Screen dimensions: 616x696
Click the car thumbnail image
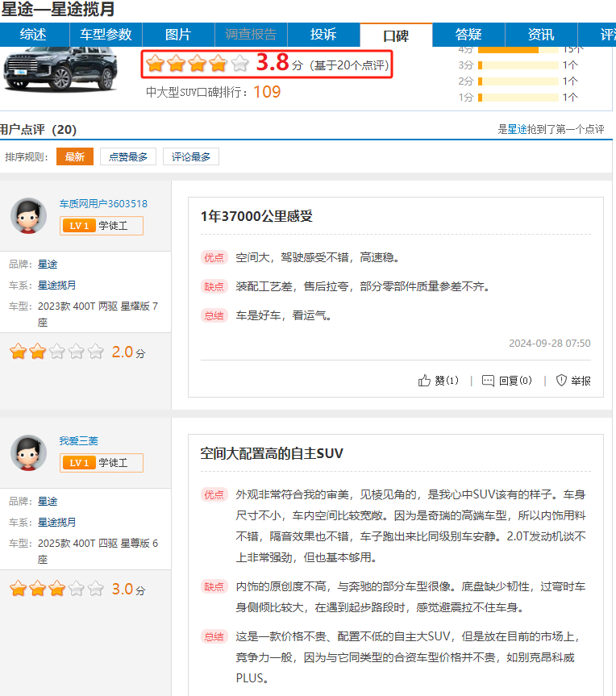[60, 69]
